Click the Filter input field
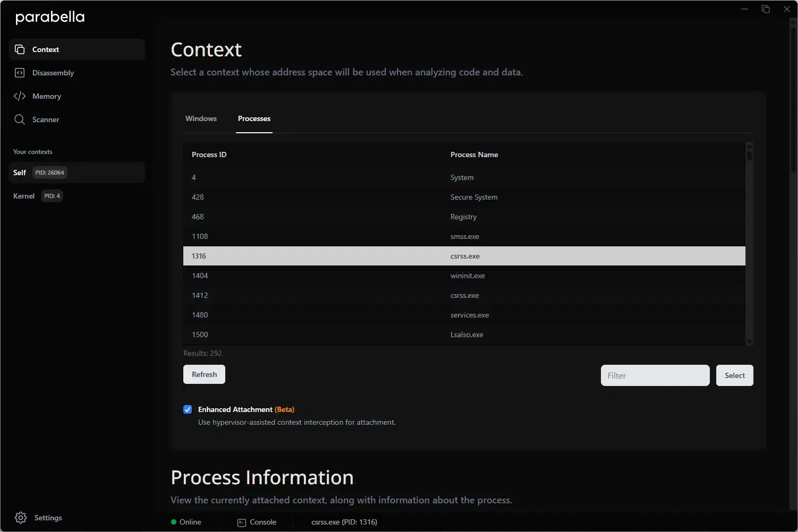This screenshot has width=798, height=532. point(655,375)
